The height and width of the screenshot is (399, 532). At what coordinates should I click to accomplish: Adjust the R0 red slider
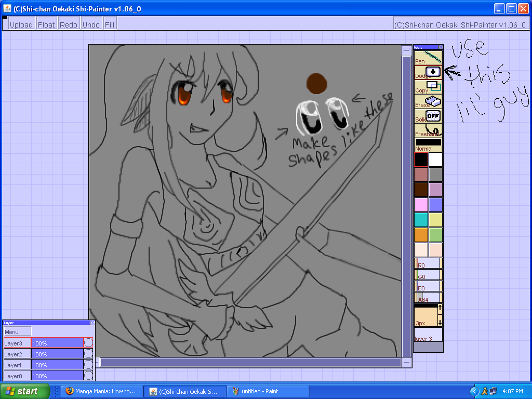428,263
